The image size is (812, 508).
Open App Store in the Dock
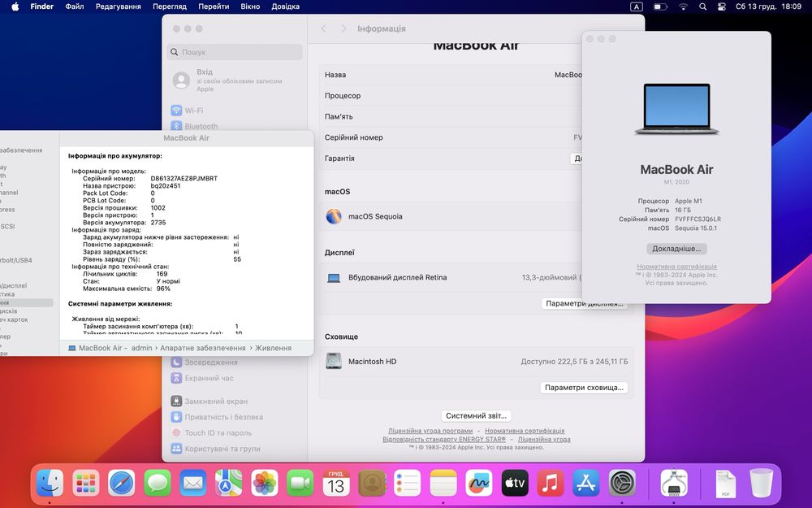click(x=585, y=483)
